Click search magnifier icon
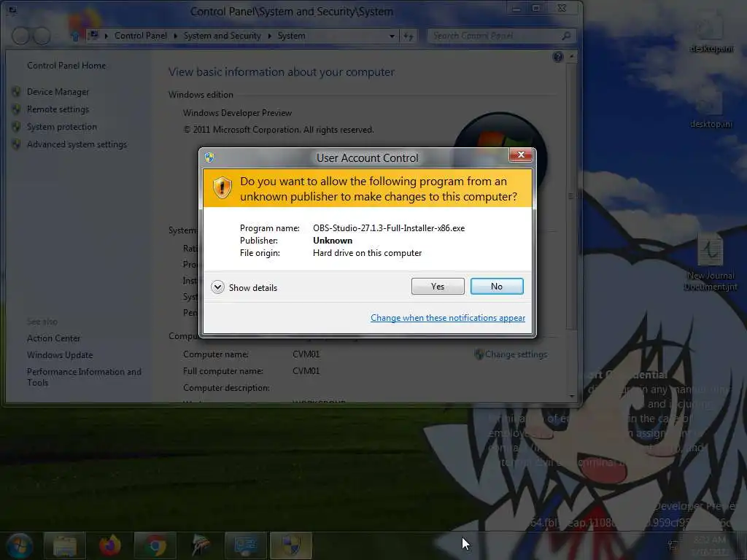747x560 pixels. click(x=566, y=36)
